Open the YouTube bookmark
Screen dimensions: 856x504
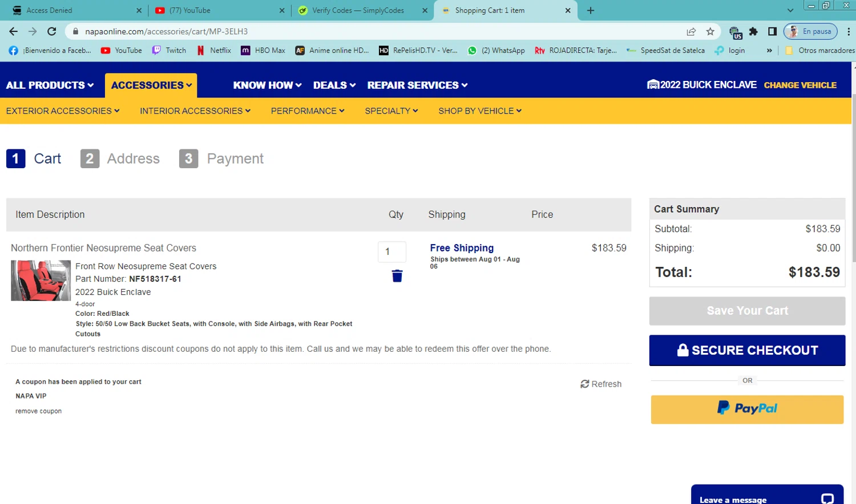click(121, 50)
